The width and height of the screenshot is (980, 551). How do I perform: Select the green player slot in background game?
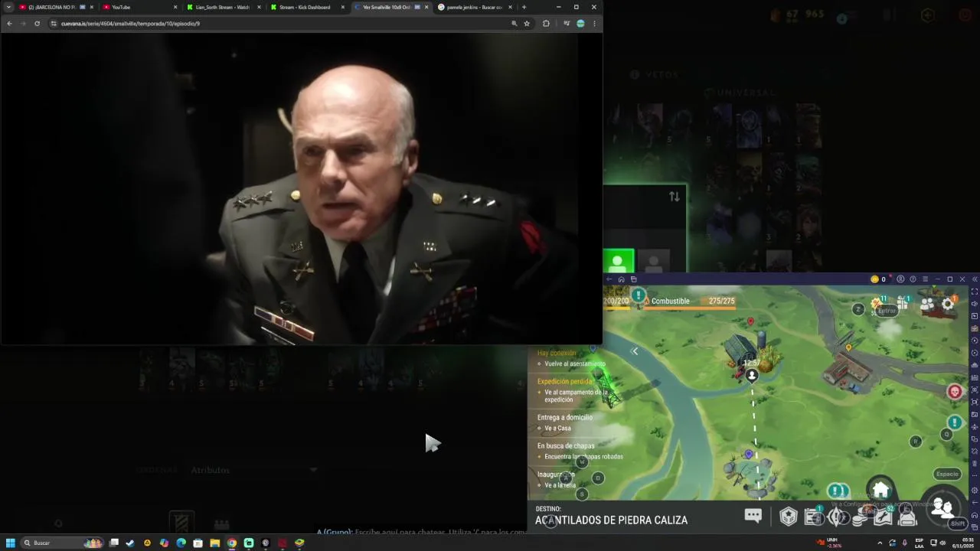[x=618, y=261]
